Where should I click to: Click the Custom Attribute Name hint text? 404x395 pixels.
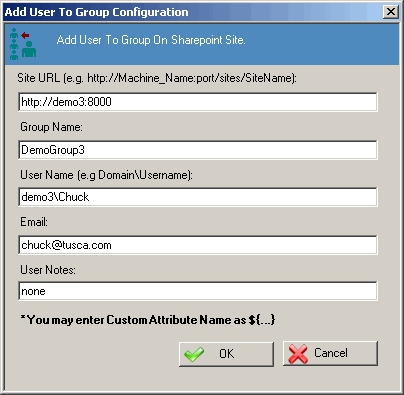148,320
